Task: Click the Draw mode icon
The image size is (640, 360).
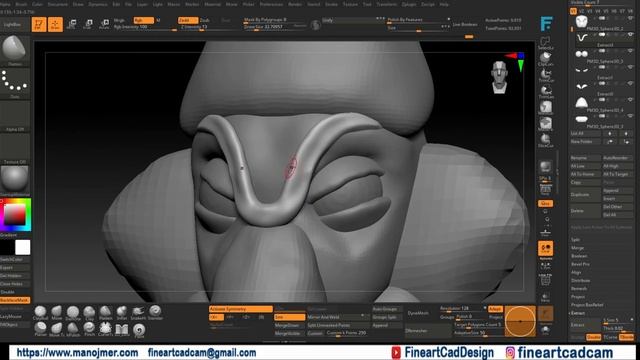Action: click(55, 24)
